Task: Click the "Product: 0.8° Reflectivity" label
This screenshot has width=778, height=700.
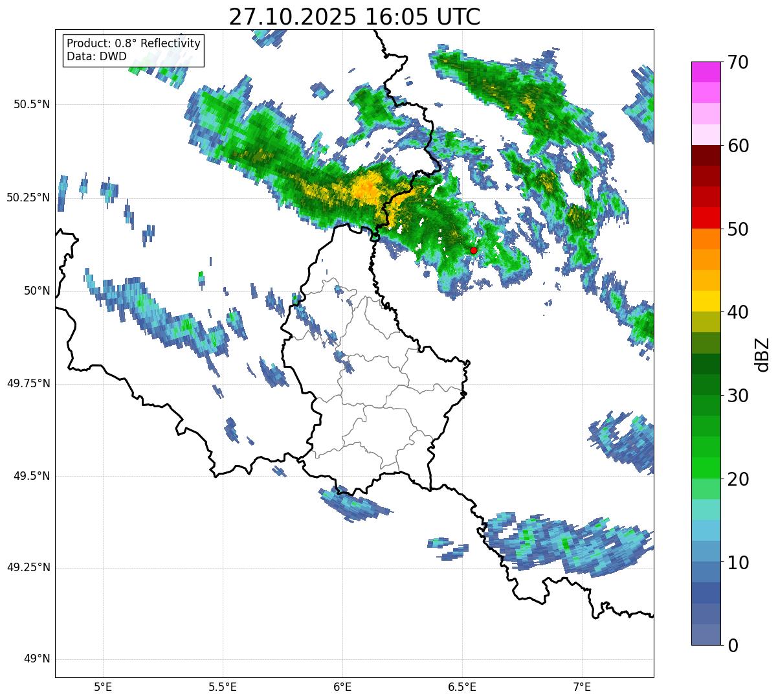Action: coord(134,43)
